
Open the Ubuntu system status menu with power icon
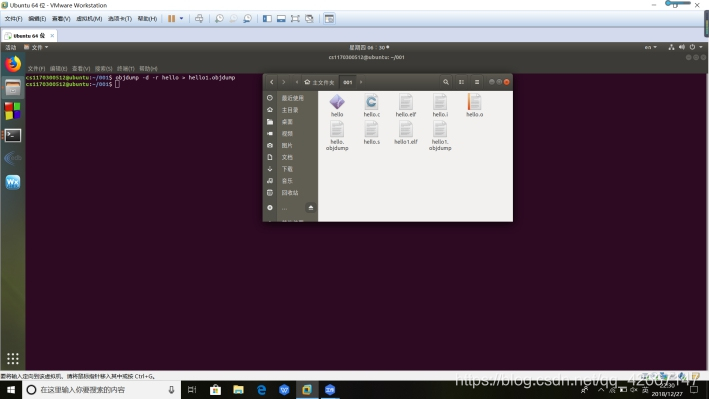686,47
